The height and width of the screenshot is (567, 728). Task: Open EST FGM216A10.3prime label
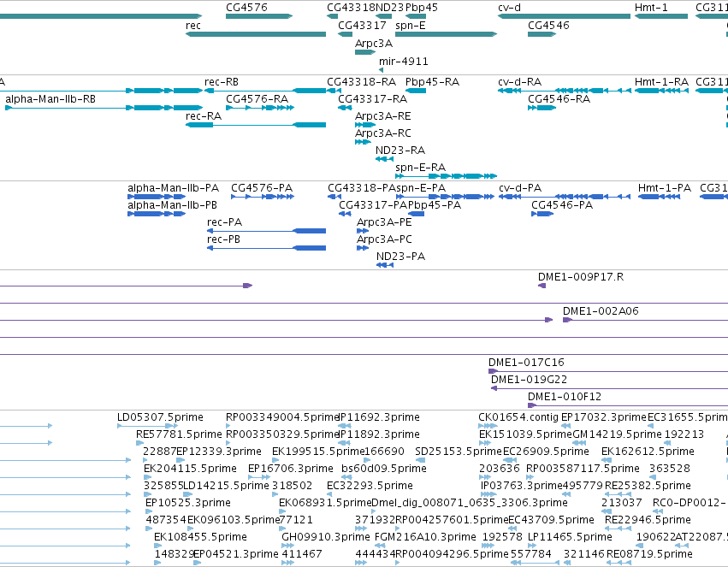click(425, 537)
